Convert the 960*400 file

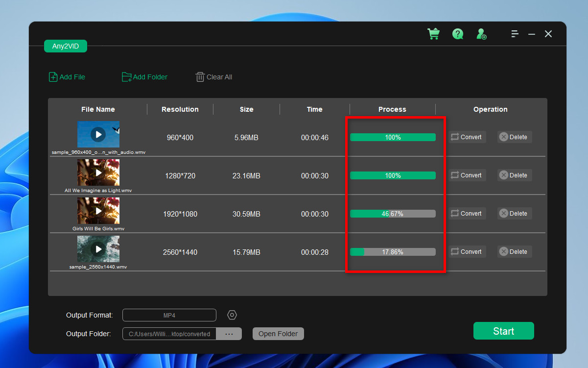(x=467, y=137)
